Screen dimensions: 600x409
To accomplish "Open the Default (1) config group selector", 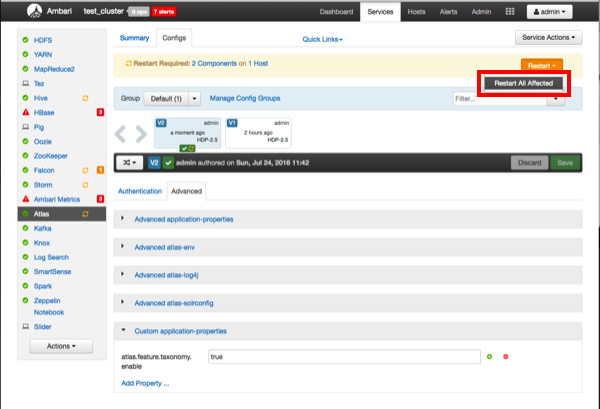I will pos(166,99).
